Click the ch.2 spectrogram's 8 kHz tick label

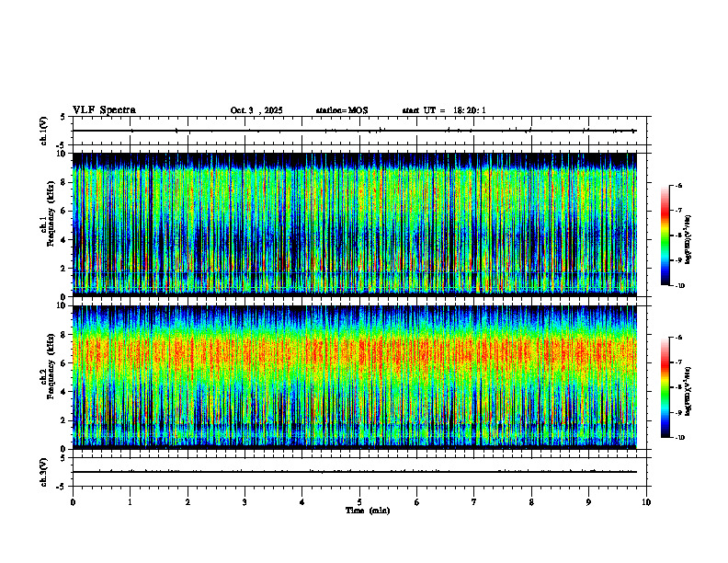pyautogui.click(x=63, y=335)
